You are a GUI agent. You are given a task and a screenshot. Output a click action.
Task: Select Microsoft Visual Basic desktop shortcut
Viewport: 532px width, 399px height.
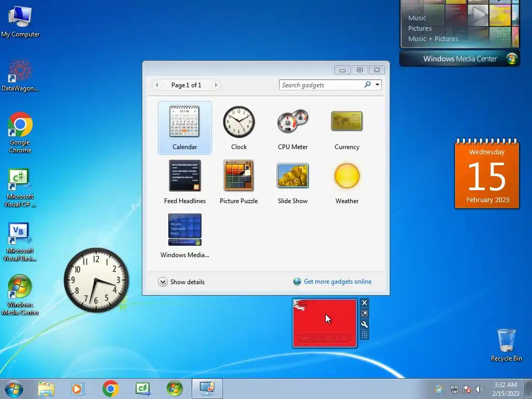click(x=20, y=242)
